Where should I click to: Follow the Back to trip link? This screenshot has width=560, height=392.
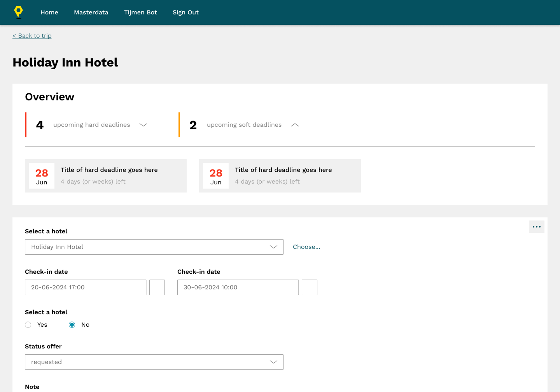pos(32,36)
